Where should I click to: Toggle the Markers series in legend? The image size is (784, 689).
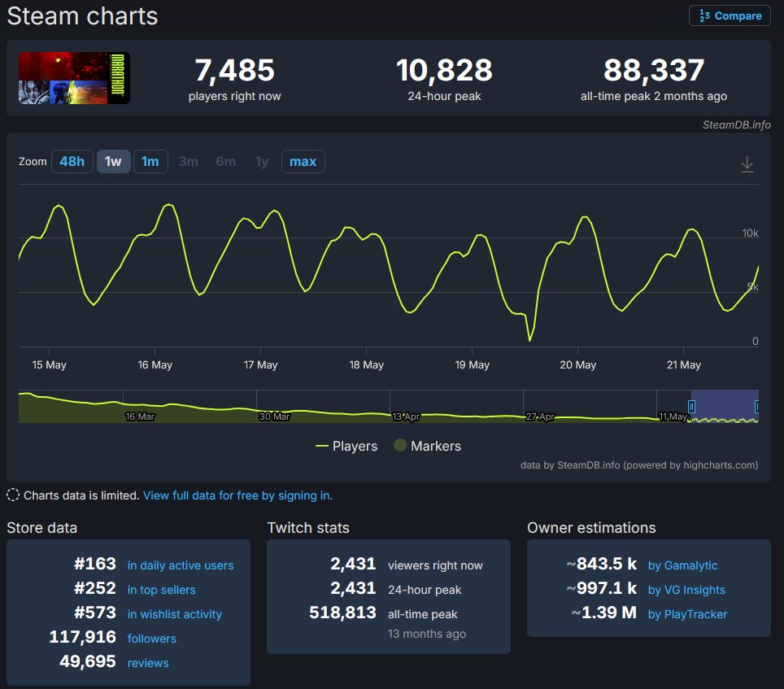(428, 446)
